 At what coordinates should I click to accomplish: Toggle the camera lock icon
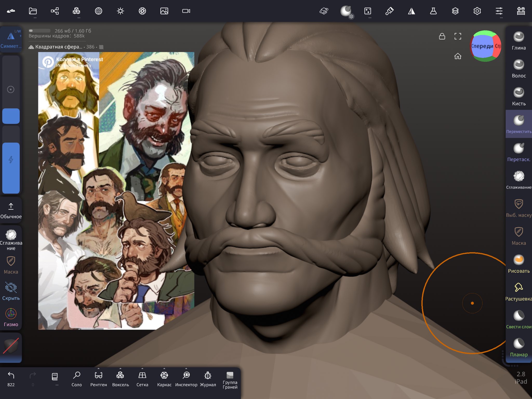tap(442, 36)
